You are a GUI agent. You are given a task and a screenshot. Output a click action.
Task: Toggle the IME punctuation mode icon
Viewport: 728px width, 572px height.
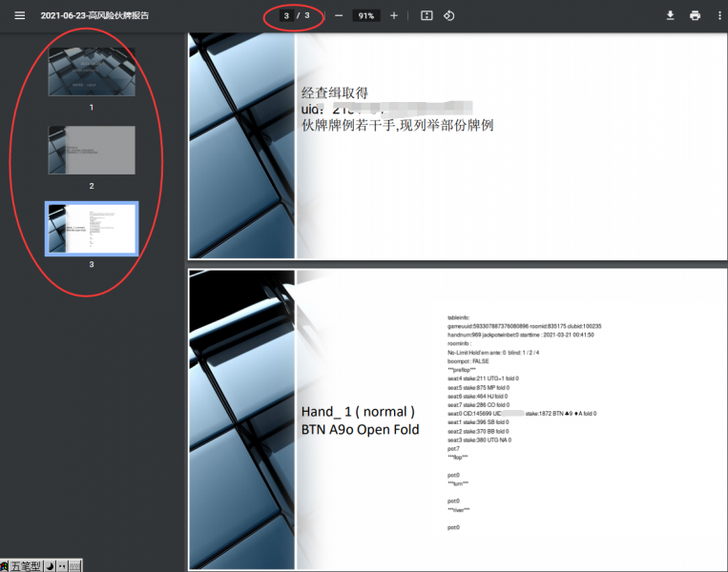(x=62, y=565)
